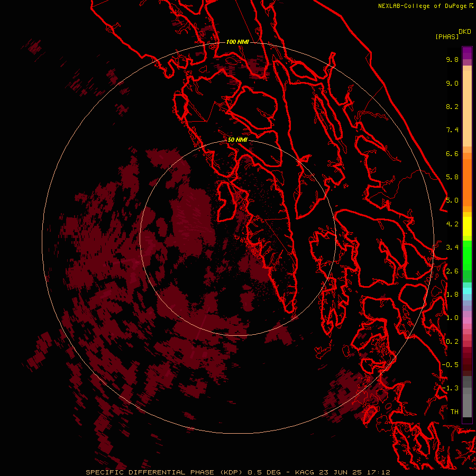This screenshot has height=476, width=476.
Task: Click the 2.6 value on the color scale
Action: click(x=452, y=271)
